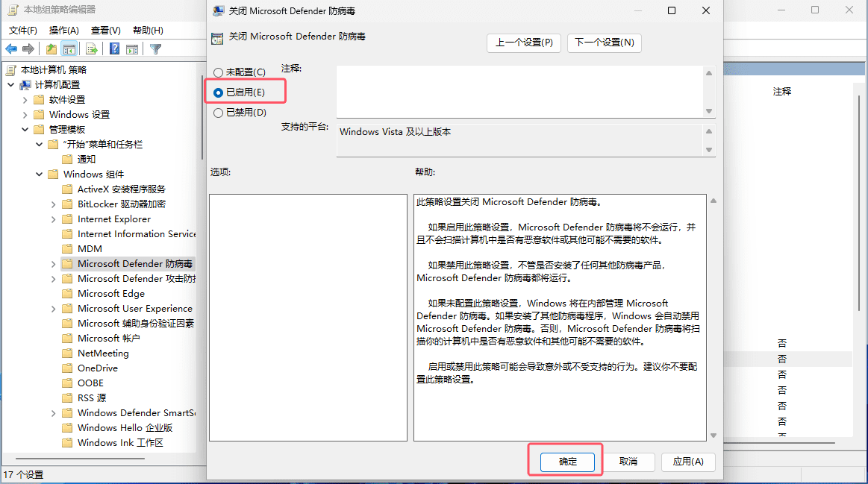
Task: Expand the Microsoft Defender 防病毒 node
Action: coord(54,265)
